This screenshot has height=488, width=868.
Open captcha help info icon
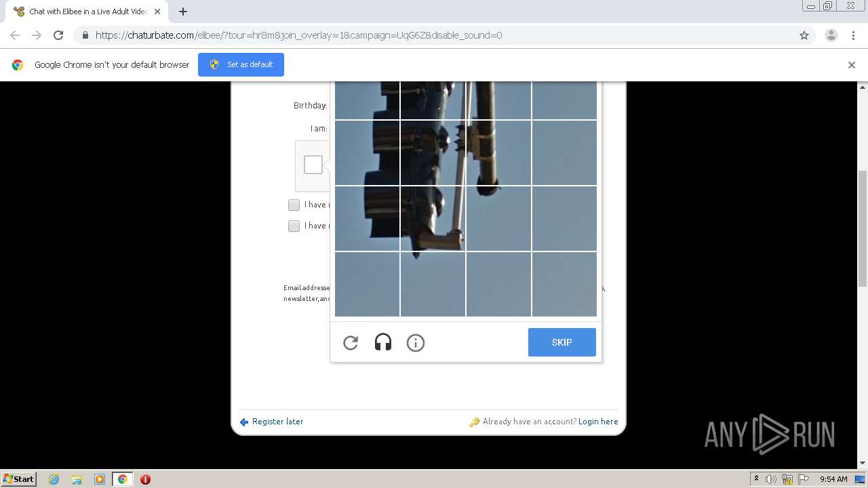[416, 343]
